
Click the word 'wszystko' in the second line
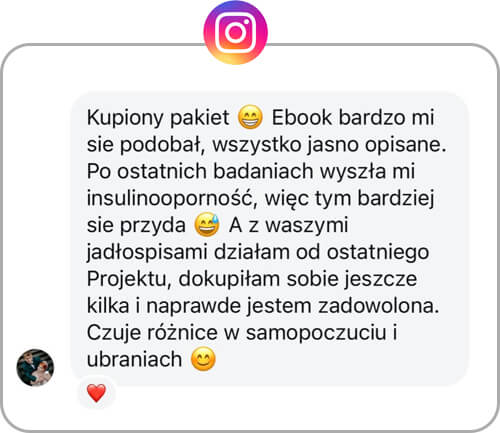pos(257,145)
